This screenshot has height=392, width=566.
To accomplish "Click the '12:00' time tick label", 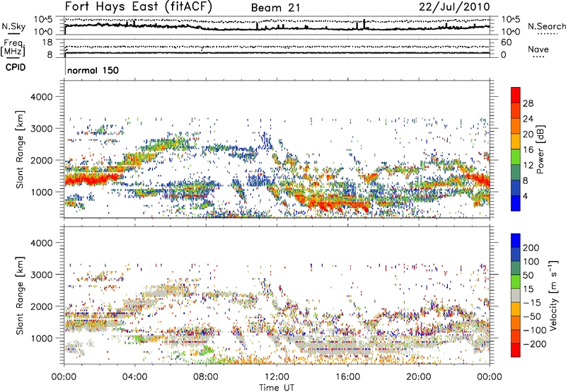I will pos(277,377).
